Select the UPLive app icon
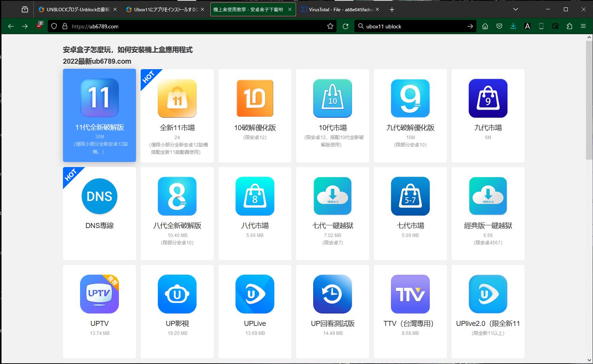The width and height of the screenshot is (593, 364). [x=255, y=294]
